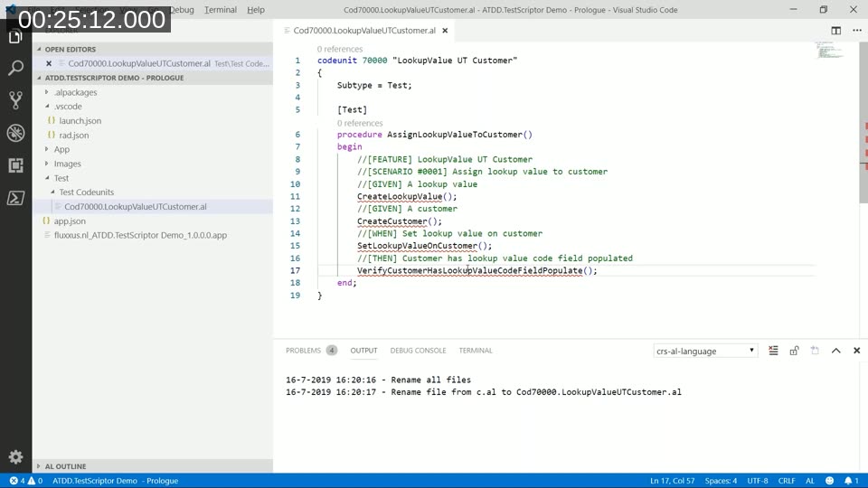
Task: Open the Debug menu
Action: pyautogui.click(x=182, y=10)
